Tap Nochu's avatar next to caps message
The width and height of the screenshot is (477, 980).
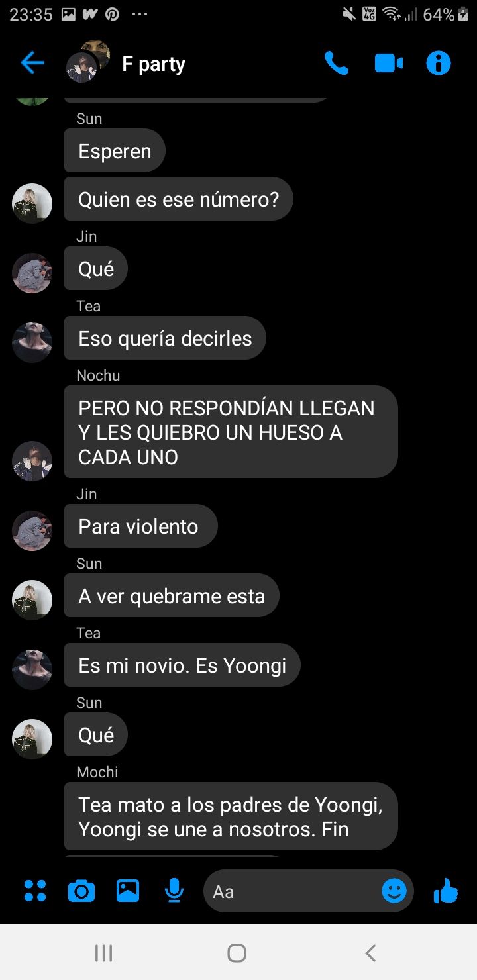(32, 461)
